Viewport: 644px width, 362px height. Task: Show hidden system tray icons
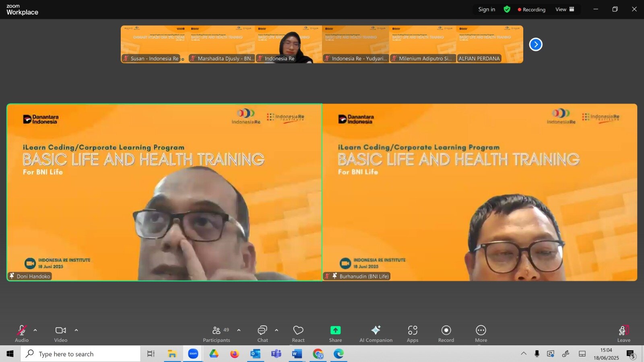(524, 354)
